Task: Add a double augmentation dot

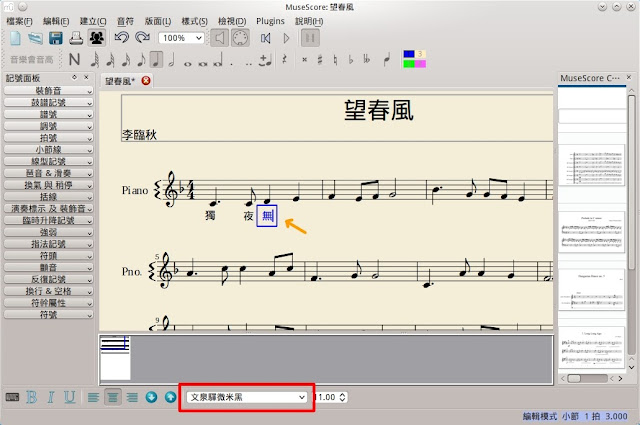Action: (x=249, y=64)
